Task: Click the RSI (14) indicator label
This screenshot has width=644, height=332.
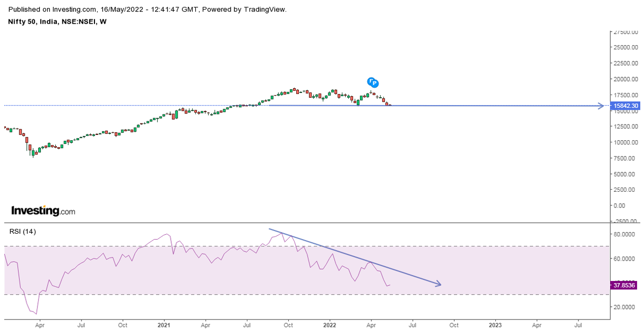Action: pos(22,232)
